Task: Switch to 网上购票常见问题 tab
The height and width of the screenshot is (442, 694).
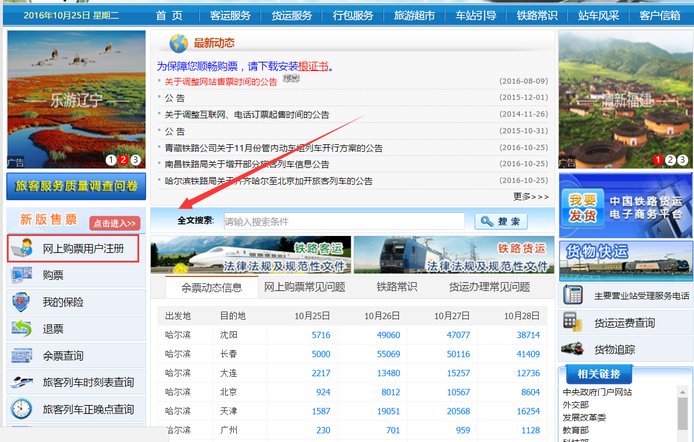Action: point(305,287)
